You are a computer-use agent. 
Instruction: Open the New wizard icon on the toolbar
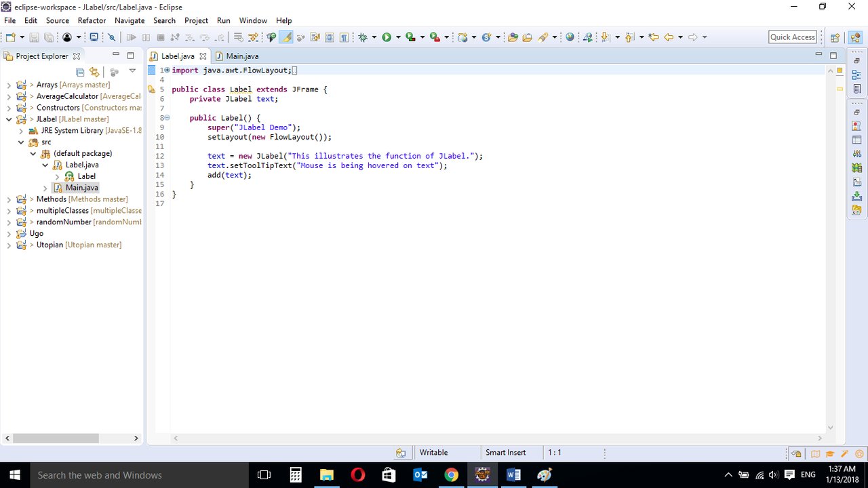[10, 37]
